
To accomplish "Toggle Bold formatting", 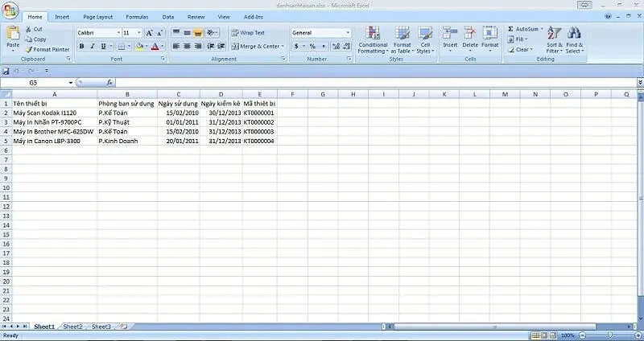I will pyautogui.click(x=82, y=47).
